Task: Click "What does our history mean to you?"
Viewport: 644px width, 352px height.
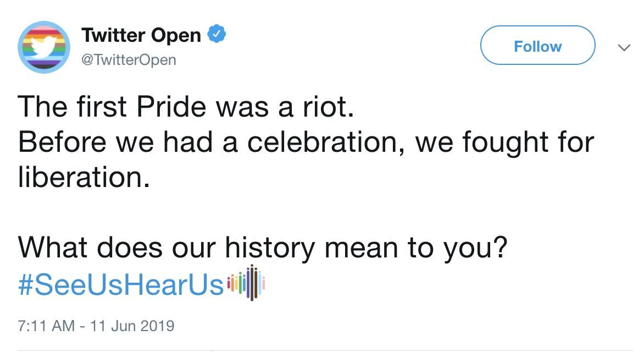Action: tap(263, 248)
